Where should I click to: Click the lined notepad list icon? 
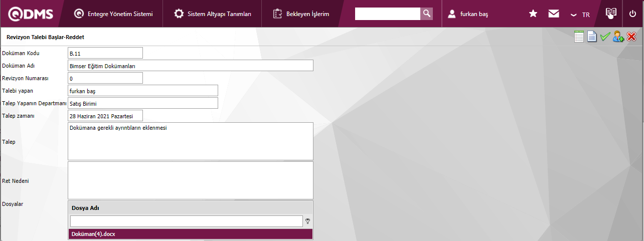pos(579,37)
